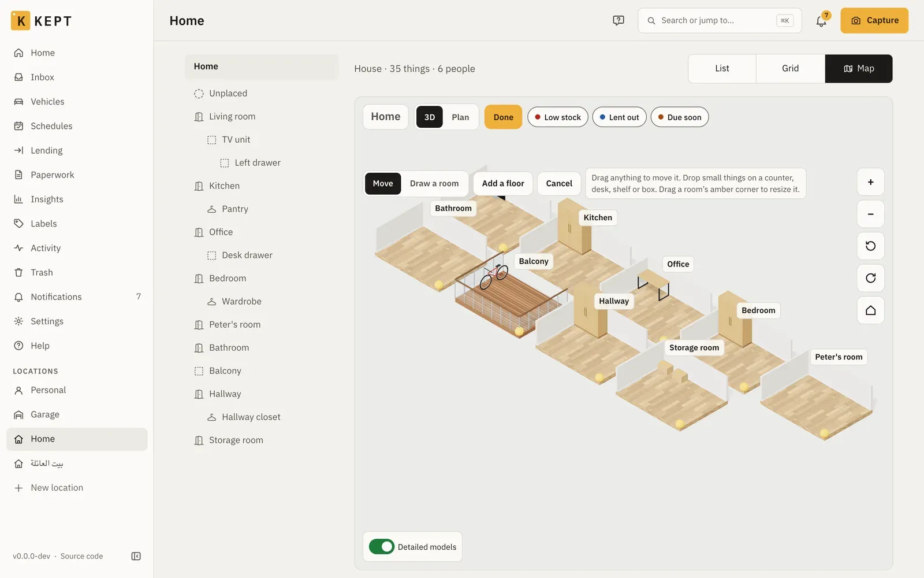Click the Hallway label on map

coord(614,301)
